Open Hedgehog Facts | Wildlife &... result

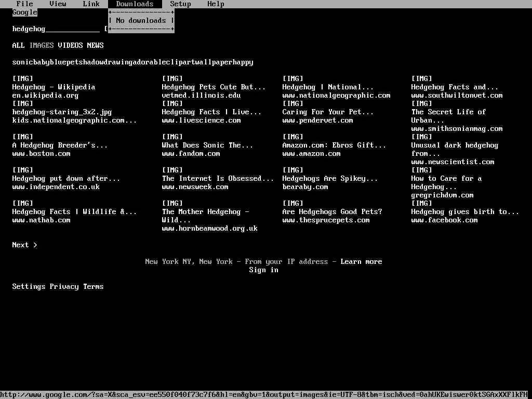(74, 212)
